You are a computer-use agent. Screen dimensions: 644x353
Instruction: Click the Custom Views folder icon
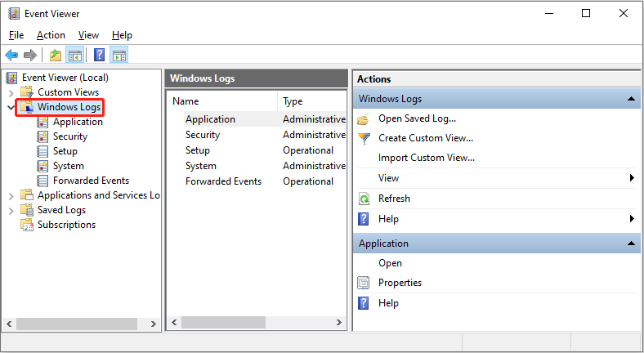click(x=27, y=92)
